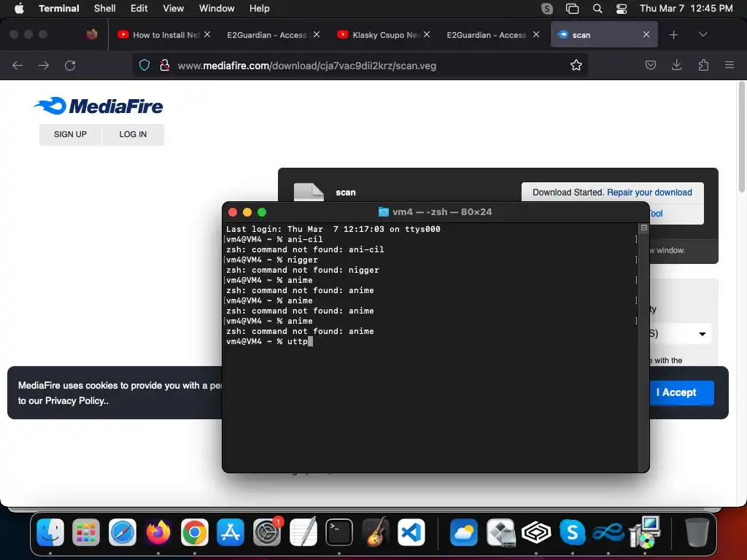Open Safari from the Dock
The width and height of the screenshot is (747, 560).
(x=123, y=532)
